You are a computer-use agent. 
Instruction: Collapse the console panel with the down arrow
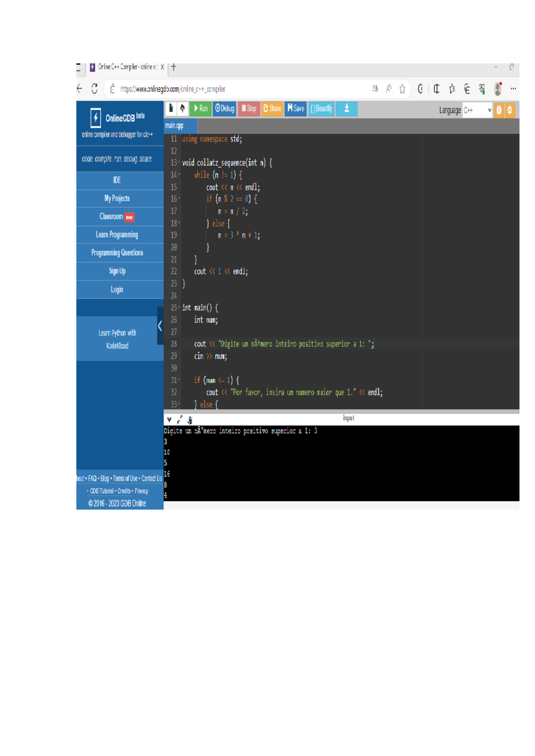coord(169,419)
